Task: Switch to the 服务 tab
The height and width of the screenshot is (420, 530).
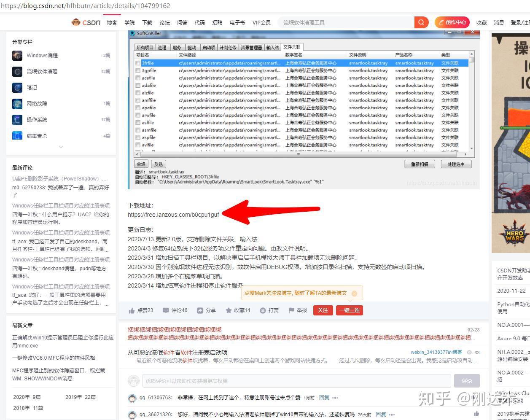Action: click(177, 48)
